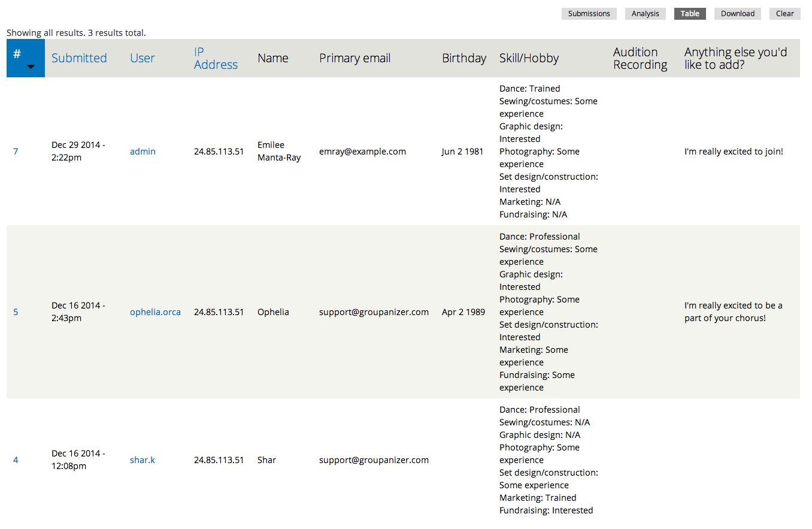The image size is (812, 529).
Task: Click the Skill/Hobby column header
Action: click(529, 58)
